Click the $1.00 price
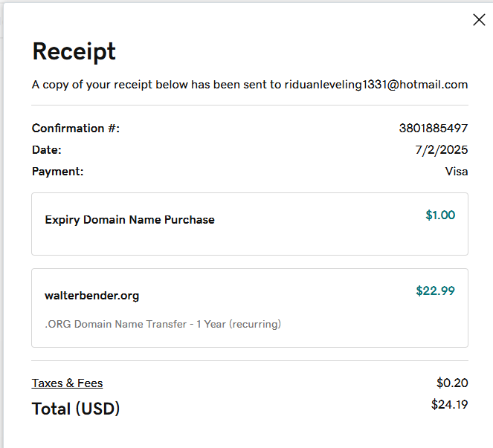The height and width of the screenshot is (448, 493). coord(440,215)
